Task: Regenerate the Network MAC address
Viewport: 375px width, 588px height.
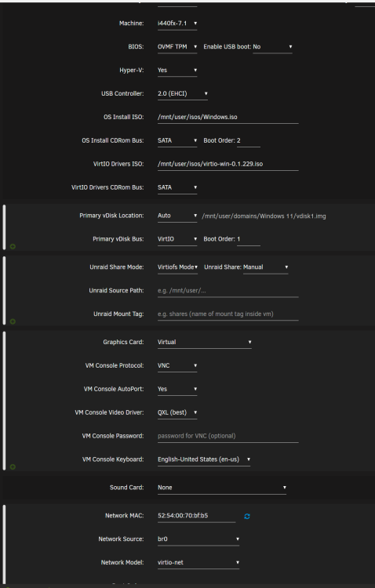Action: pos(247,517)
